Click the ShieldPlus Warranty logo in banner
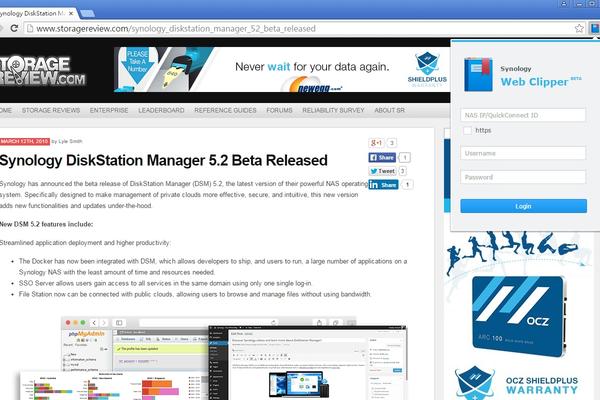The width and height of the screenshot is (600, 400). [x=427, y=69]
